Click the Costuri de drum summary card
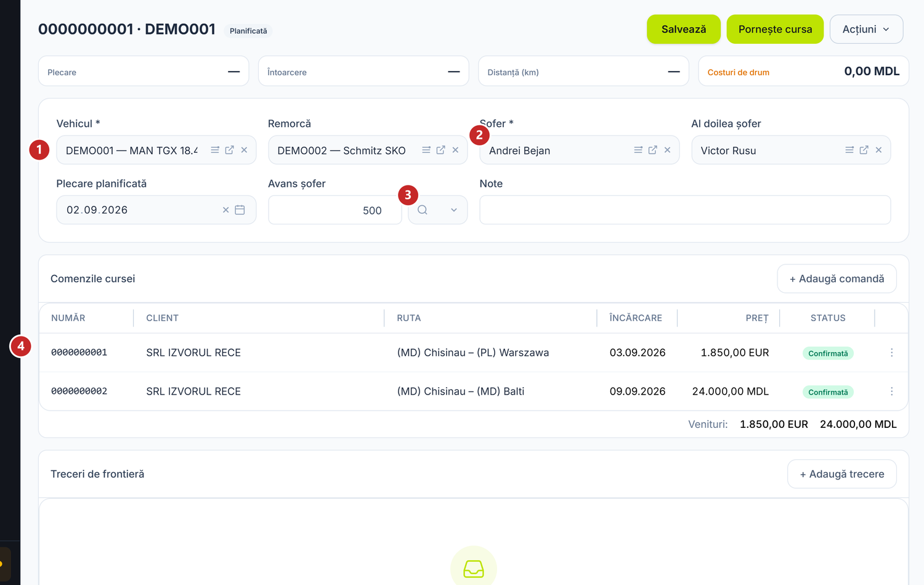The width and height of the screenshot is (924, 585). [803, 71]
